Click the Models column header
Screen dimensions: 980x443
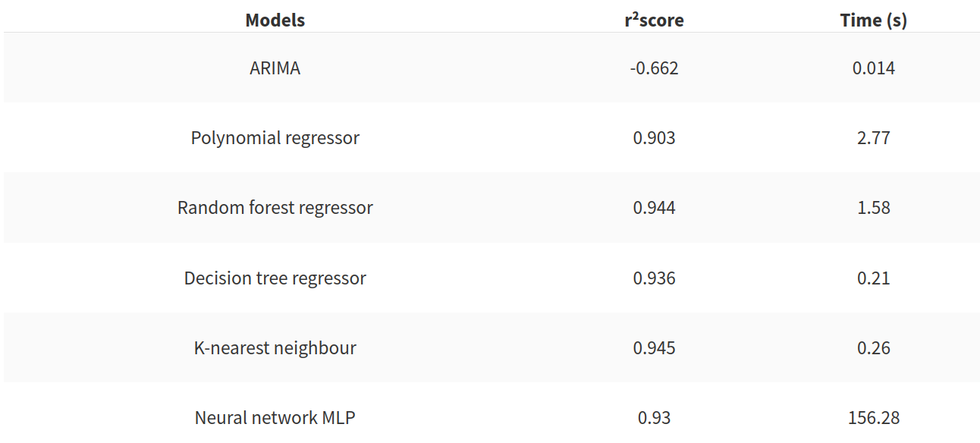275,20
